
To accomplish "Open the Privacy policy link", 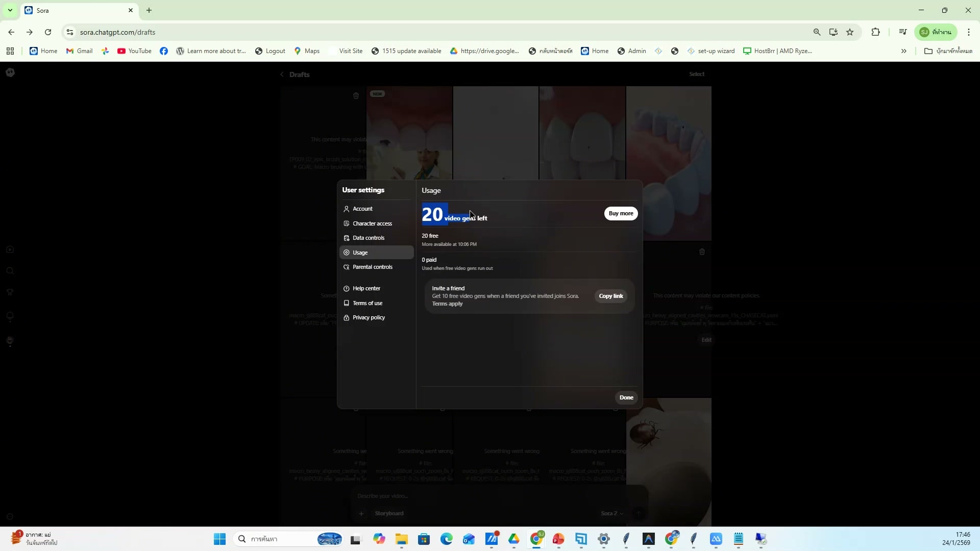I will (368, 317).
